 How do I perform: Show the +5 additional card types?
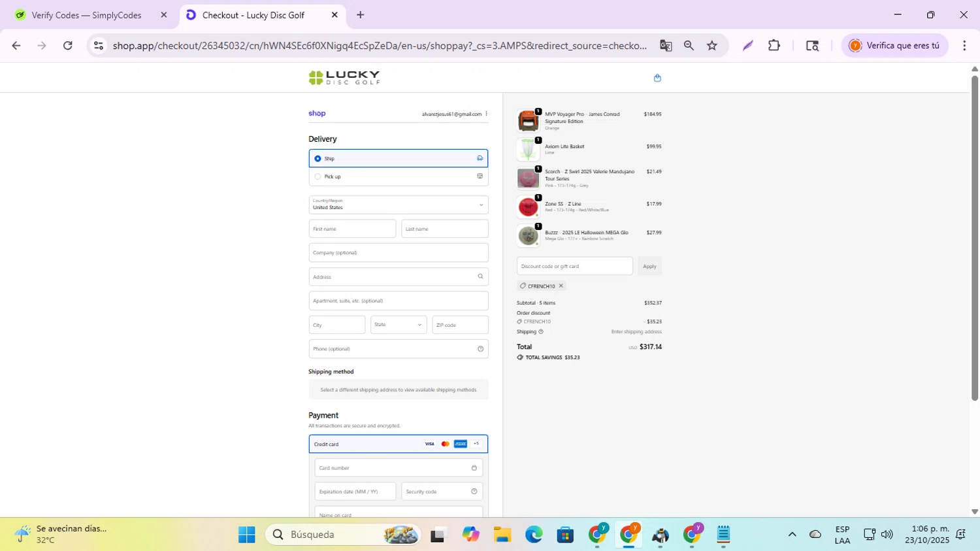(x=476, y=444)
